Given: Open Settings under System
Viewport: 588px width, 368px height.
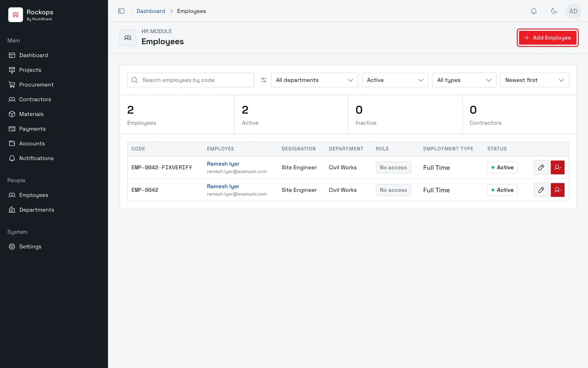Looking at the screenshot, I should click(54, 247).
